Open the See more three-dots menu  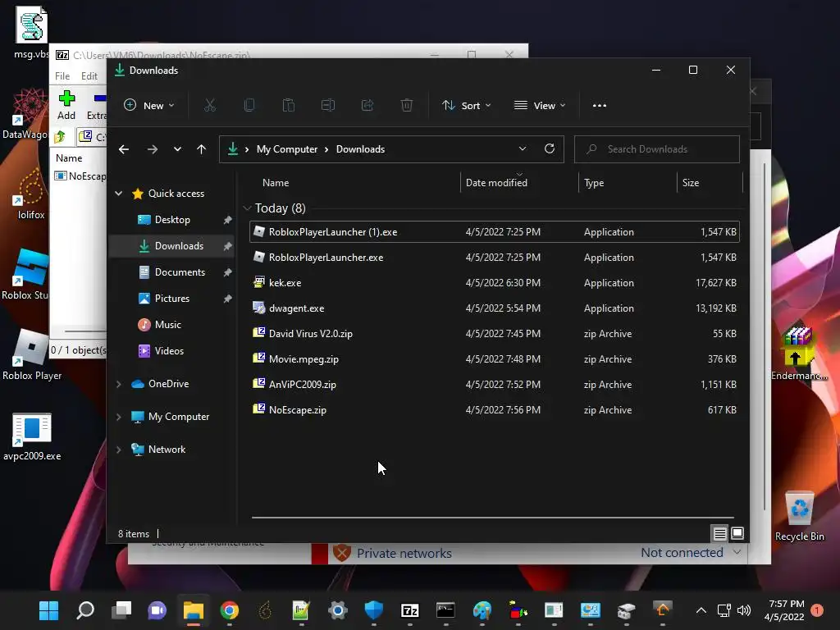click(x=600, y=106)
